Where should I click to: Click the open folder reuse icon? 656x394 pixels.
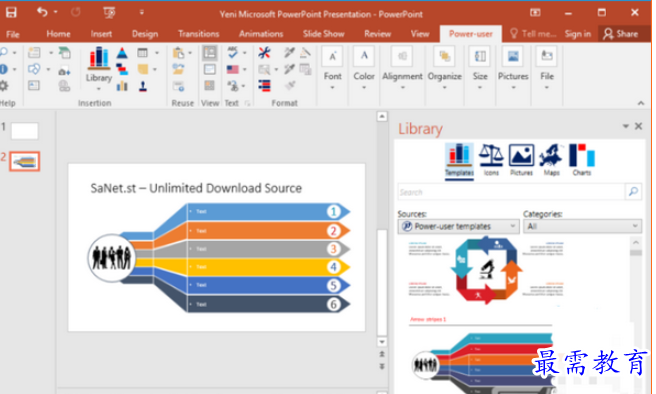pyautogui.click(x=179, y=69)
